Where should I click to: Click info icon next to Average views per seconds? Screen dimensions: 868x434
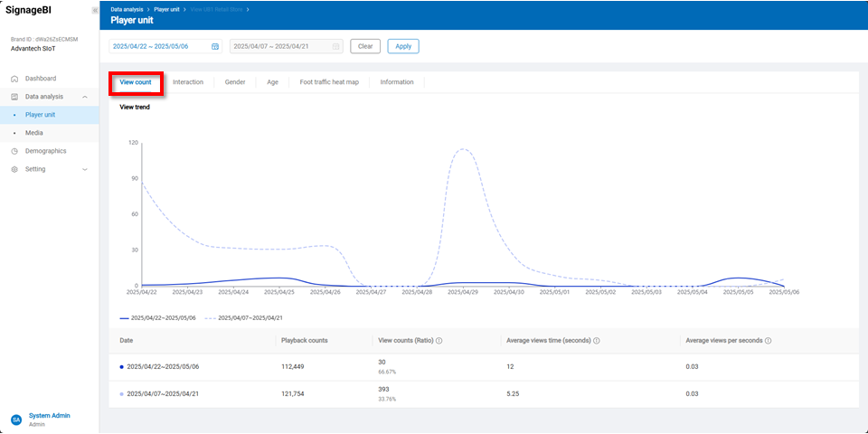pyautogui.click(x=768, y=341)
